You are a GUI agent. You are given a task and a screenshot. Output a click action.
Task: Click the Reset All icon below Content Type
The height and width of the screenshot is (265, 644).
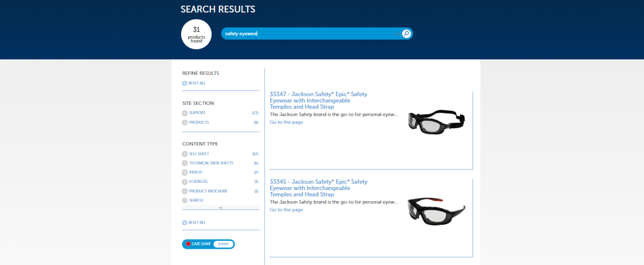click(x=185, y=222)
